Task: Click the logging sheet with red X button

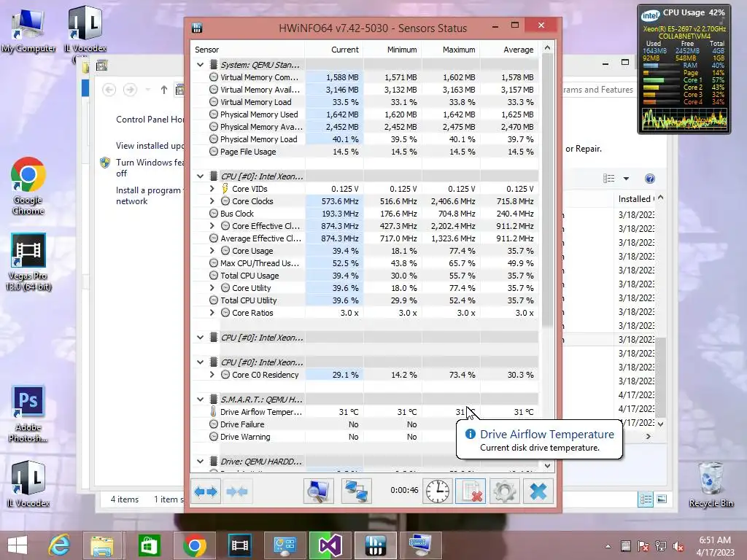Action: pyautogui.click(x=471, y=491)
